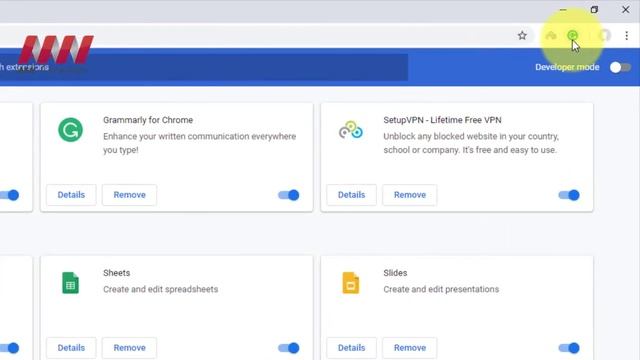Click 'Create and edit spreadsheets' description

[x=160, y=289]
